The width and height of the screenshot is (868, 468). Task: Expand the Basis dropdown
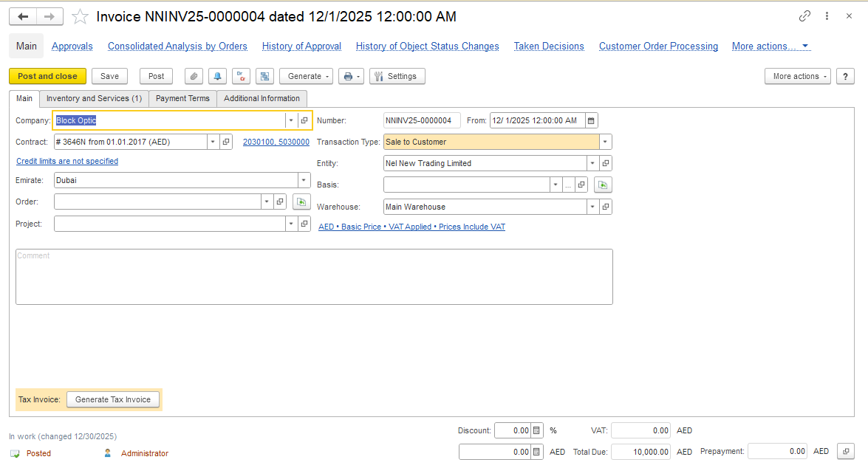(556, 185)
